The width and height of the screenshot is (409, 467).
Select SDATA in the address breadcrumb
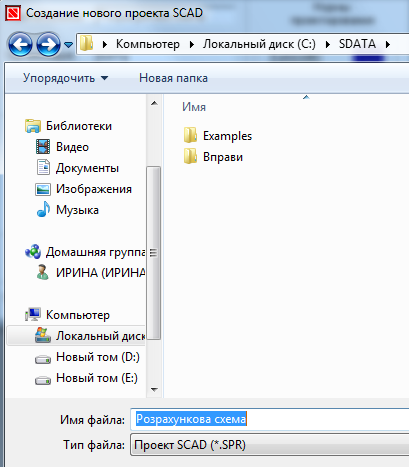coord(357,44)
